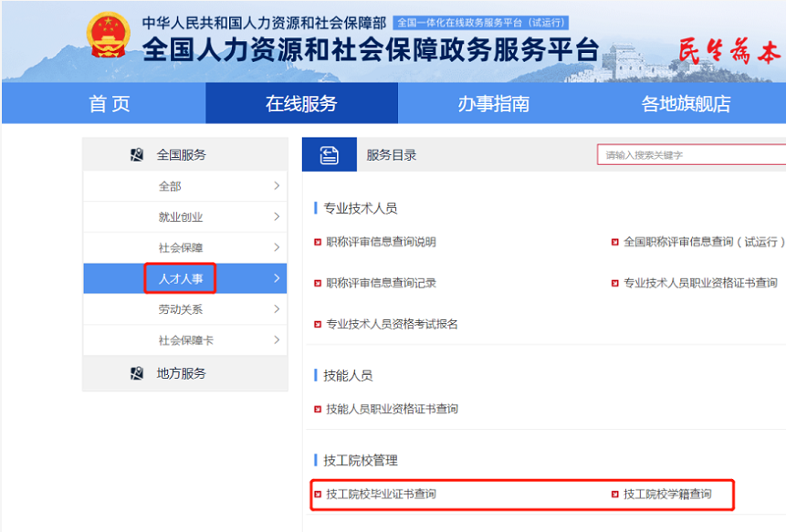This screenshot has width=786, height=532.
Task: Click red bullet icon before 专业技术人员职业资格证书查询
Action: pyautogui.click(x=614, y=284)
